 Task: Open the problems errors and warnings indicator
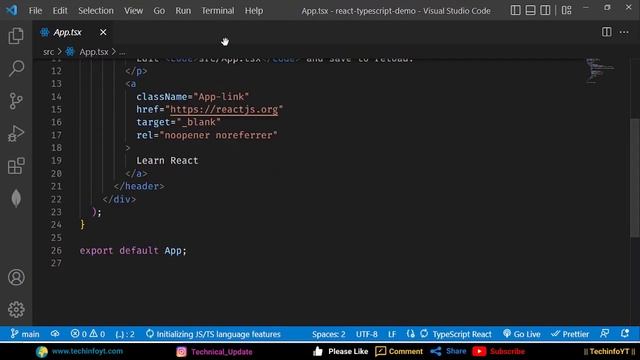click(88, 334)
